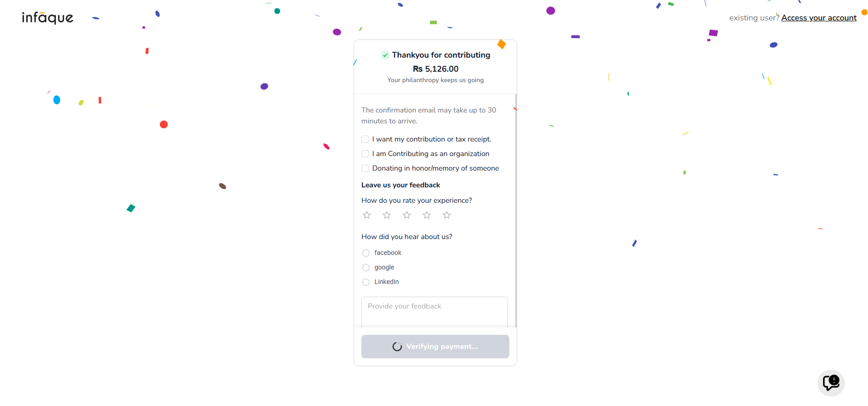This screenshot has width=868, height=406.
Task: Click the infaque logo
Action: 48,18
